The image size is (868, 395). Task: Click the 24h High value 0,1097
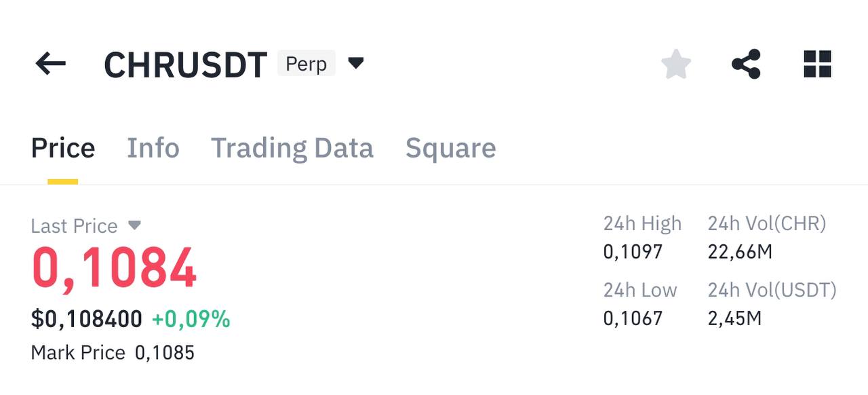(633, 252)
